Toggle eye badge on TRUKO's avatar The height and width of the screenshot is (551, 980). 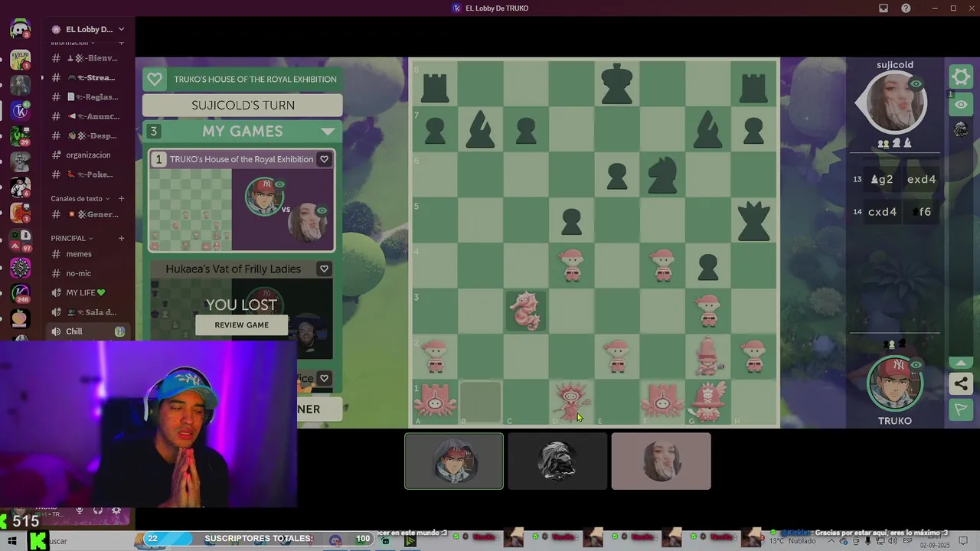(916, 365)
